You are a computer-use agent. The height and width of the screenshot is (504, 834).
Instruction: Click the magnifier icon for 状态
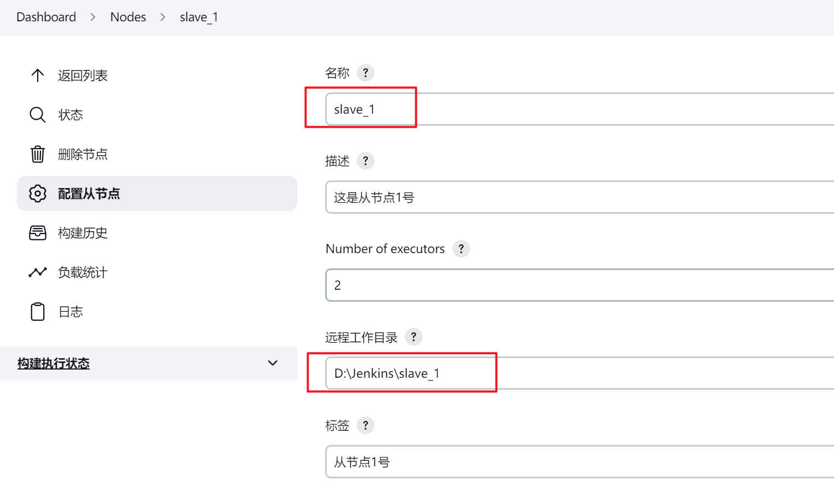click(x=38, y=115)
